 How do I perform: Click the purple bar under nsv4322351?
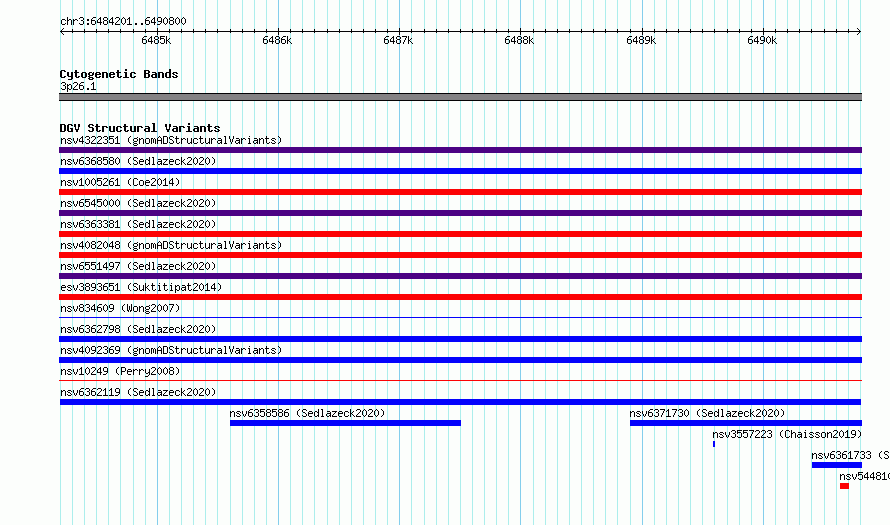point(460,150)
